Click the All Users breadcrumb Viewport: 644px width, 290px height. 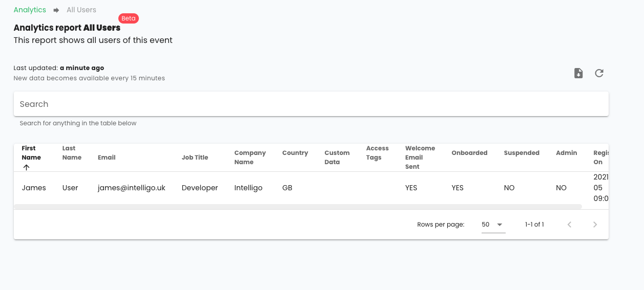81,10
